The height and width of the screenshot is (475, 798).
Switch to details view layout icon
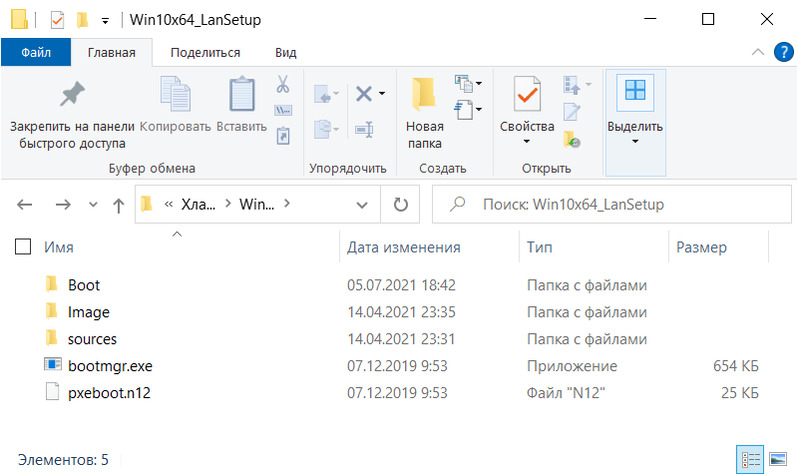pos(750,460)
